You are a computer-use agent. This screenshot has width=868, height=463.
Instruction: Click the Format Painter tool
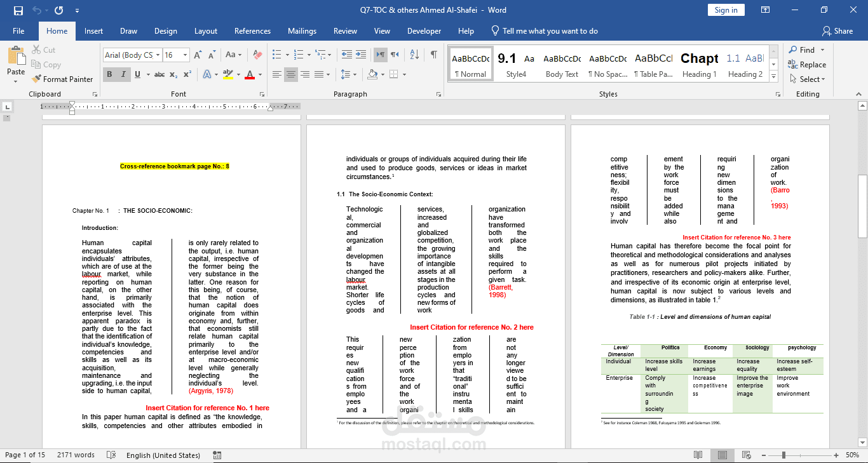(x=62, y=79)
